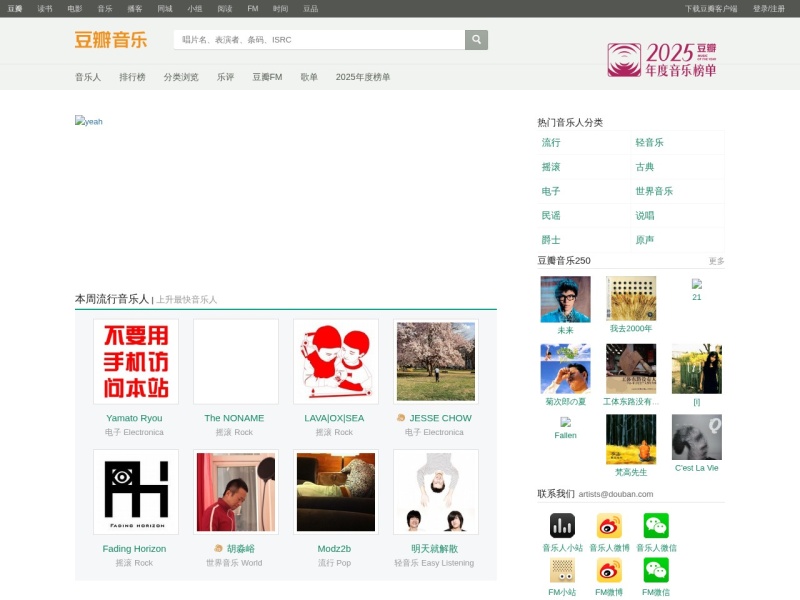Image resolution: width=800 pixels, height=600 pixels.
Task: Open the 明天就解散 artist picture
Action: (x=436, y=492)
